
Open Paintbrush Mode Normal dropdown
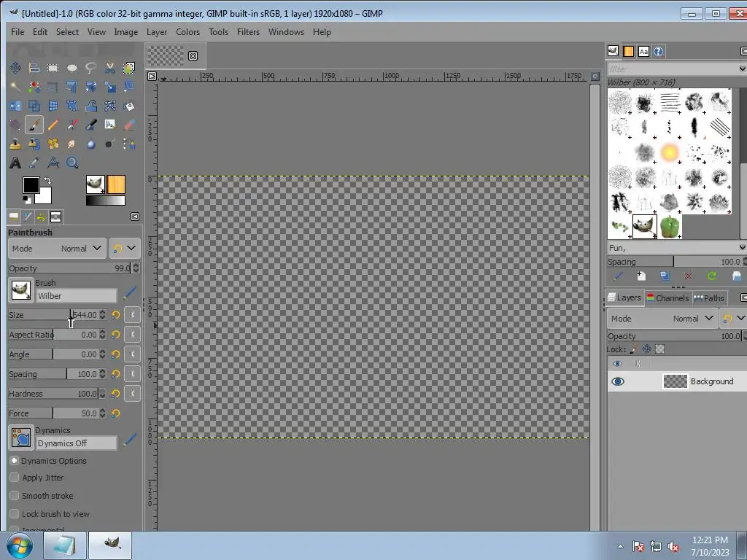(57, 249)
